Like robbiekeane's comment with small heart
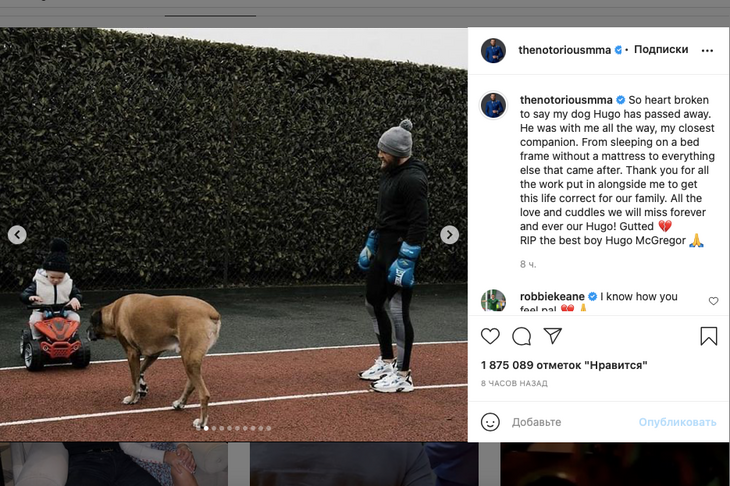Image resolution: width=730 pixels, height=486 pixels. [713, 301]
